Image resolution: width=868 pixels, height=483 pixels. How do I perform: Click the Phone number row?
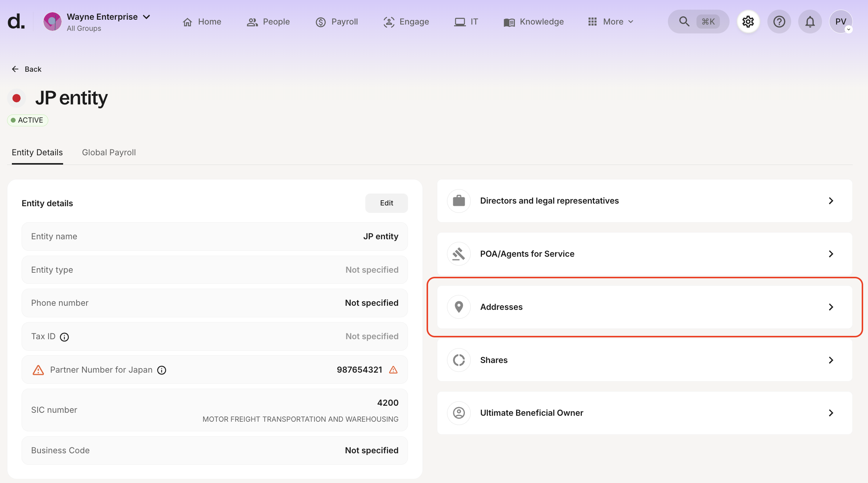[215, 303]
